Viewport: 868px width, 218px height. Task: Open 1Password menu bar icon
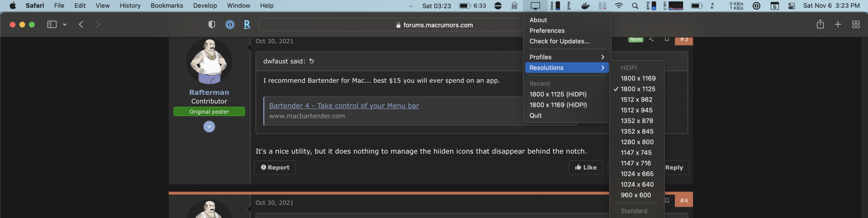(x=756, y=6)
